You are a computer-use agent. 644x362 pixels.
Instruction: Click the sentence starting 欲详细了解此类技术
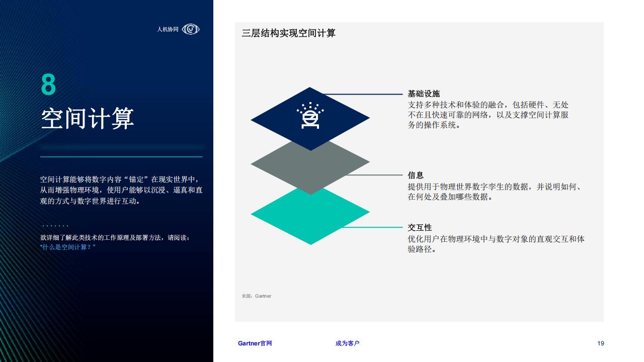click(115, 238)
